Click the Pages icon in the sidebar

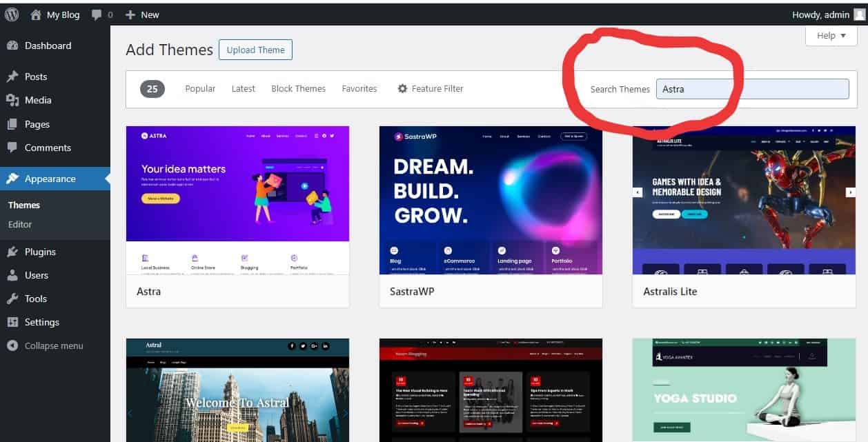12,124
